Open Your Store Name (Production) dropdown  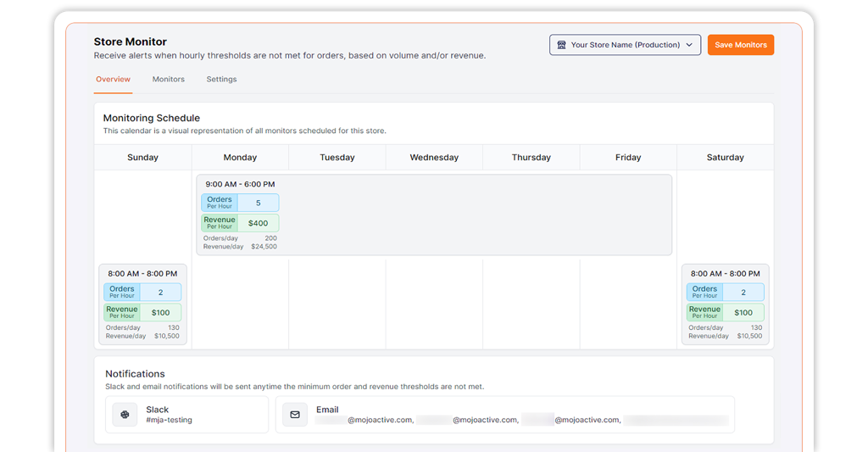[625, 45]
